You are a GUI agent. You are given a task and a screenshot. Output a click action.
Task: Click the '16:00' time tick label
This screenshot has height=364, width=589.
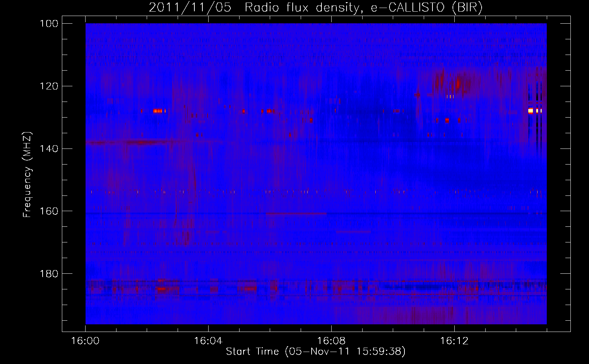(85, 341)
